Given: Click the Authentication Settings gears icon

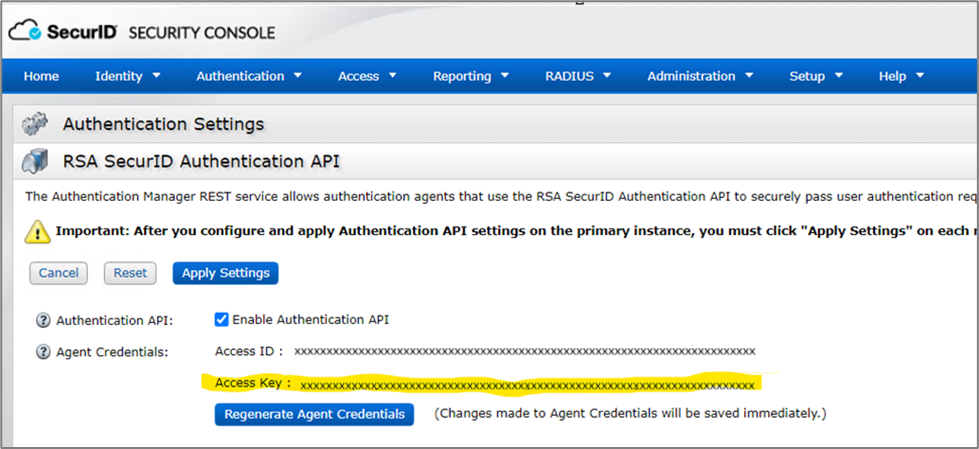Looking at the screenshot, I should [35, 124].
